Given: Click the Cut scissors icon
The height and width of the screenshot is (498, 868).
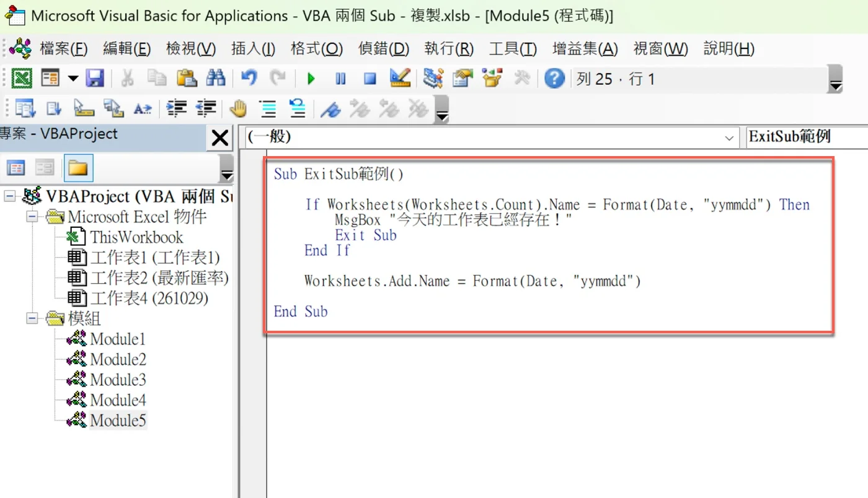Looking at the screenshot, I should [x=127, y=79].
